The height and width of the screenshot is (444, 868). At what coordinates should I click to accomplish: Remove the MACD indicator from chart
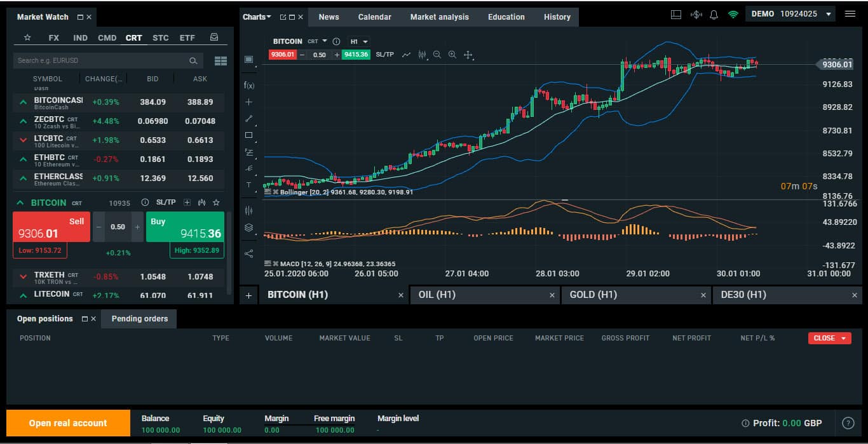coord(276,264)
